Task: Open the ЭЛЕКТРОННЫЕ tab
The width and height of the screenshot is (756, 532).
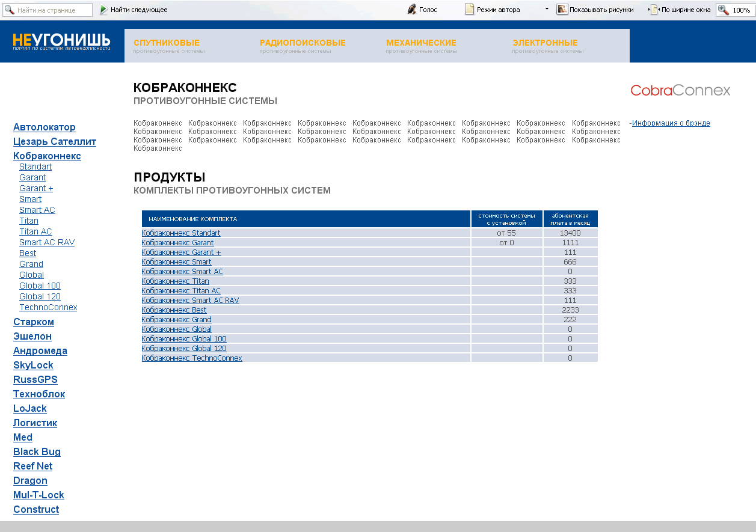Action: point(545,43)
